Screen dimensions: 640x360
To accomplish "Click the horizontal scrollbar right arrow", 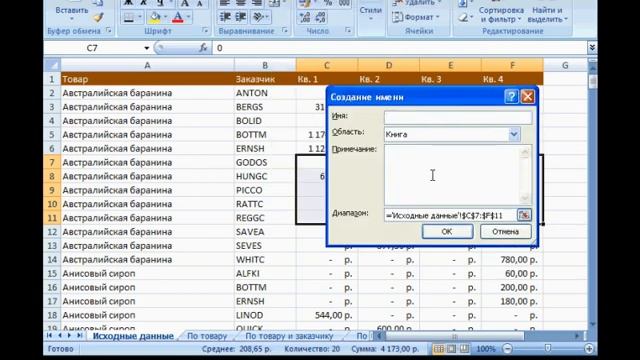I will point(577,336).
